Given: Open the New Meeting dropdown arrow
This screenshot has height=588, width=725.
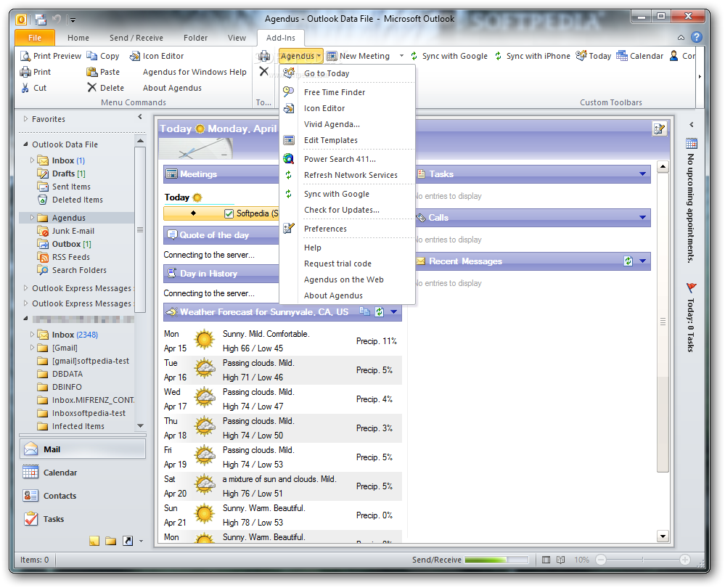Looking at the screenshot, I should pyautogui.click(x=401, y=56).
